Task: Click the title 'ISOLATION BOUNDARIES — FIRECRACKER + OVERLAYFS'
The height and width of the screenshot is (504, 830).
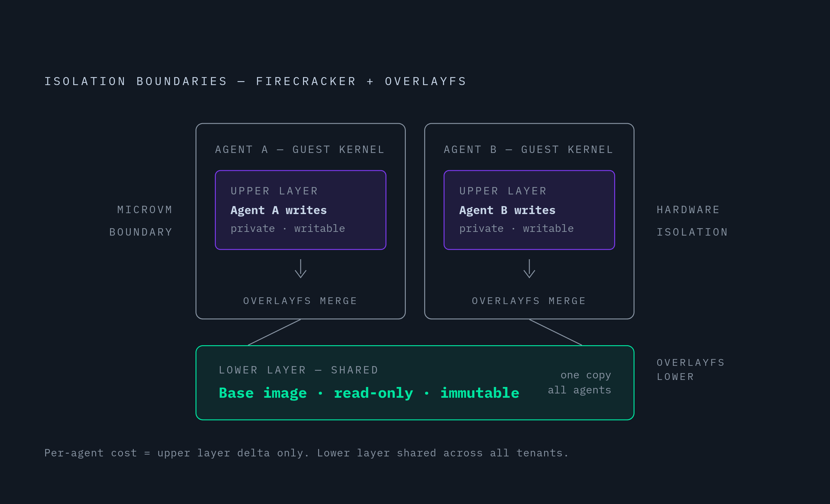Action: point(255,81)
